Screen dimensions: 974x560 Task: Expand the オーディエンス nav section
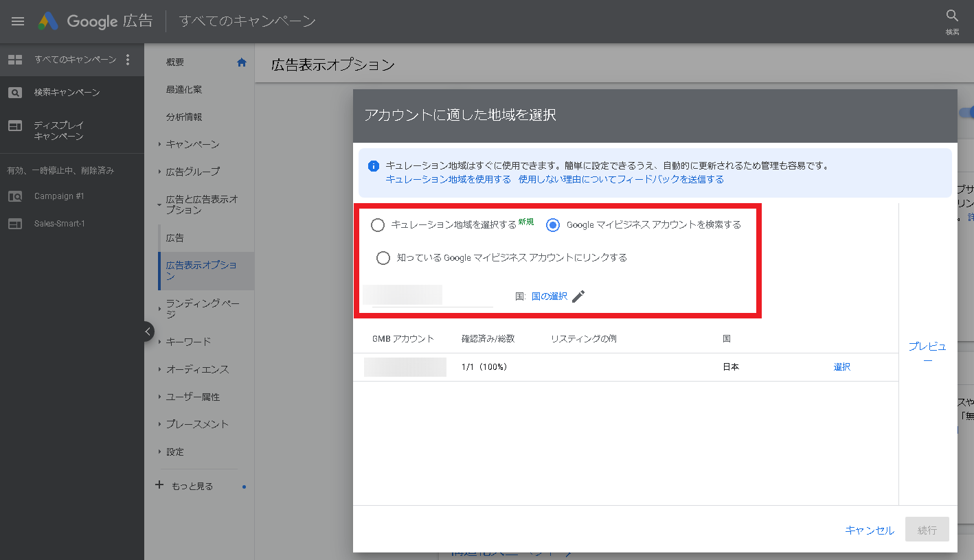point(159,369)
